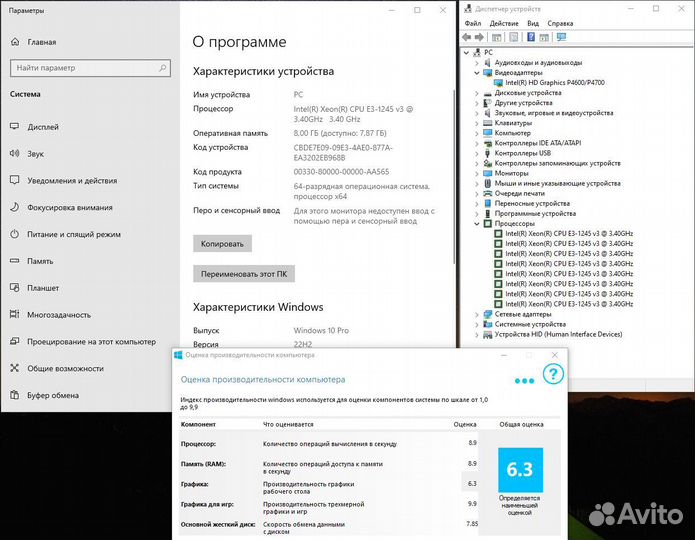This screenshot has height=540, width=695.
Task: Select Системные устройства in device tree
Action: point(530,324)
